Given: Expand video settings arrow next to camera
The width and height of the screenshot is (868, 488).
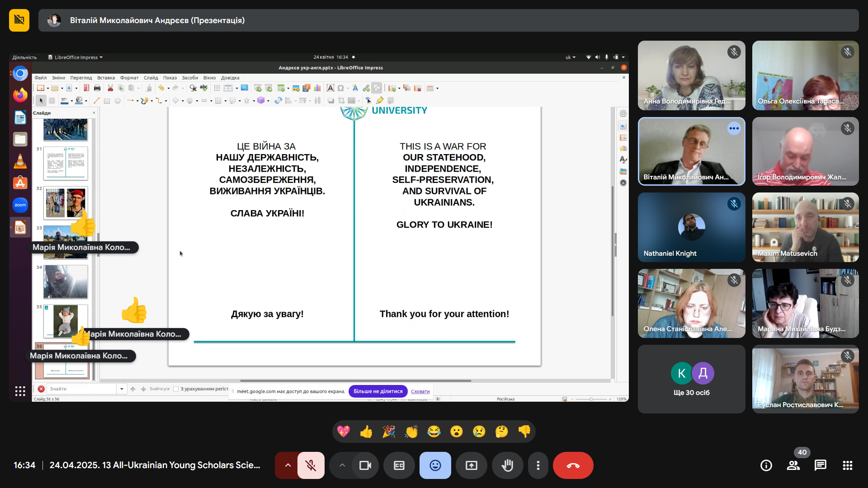Looking at the screenshot, I should [x=342, y=465].
